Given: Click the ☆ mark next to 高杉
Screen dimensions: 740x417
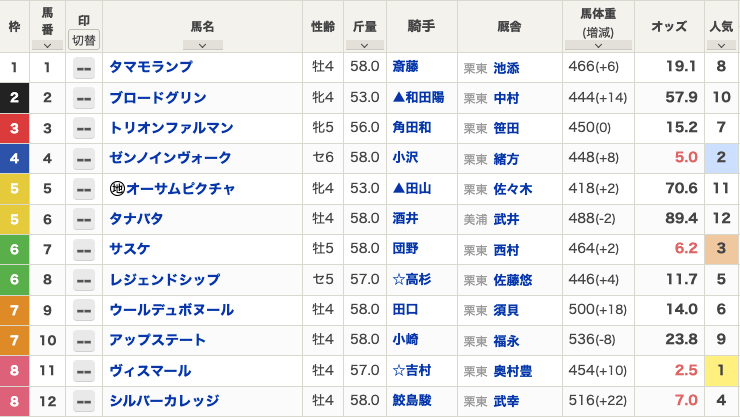Looking at the screenshot, I should tap(399, 279).
